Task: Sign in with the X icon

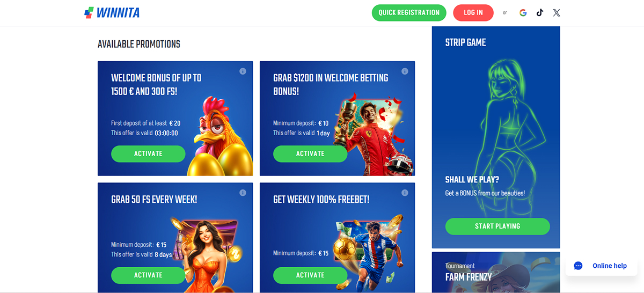Action: [x=557, y=13]
